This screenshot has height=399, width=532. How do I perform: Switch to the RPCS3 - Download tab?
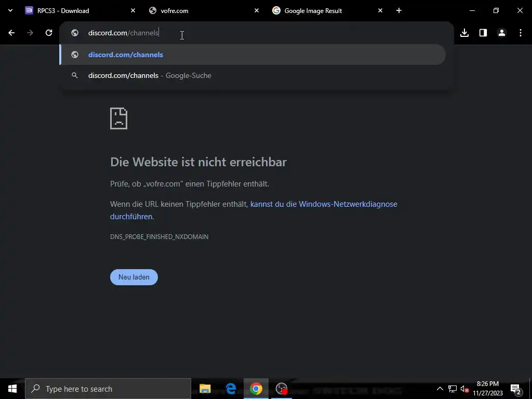(x=81, y=10)
